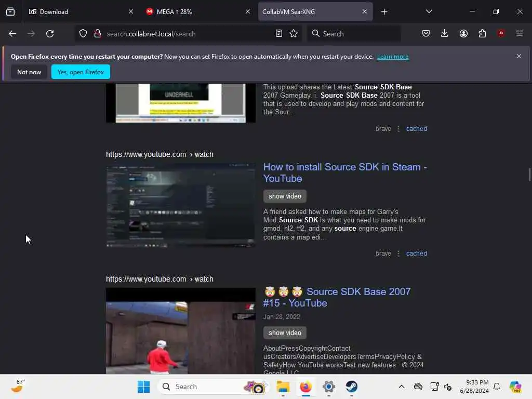Switch to the MEGA 28% tab
The image size is (532, 399).
(x=197, y=11)
